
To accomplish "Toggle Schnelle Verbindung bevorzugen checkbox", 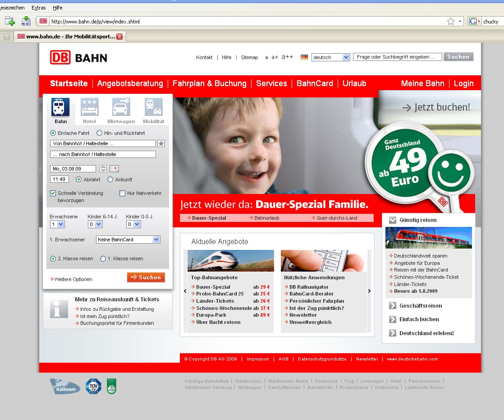I will click(x=53, y=193).
